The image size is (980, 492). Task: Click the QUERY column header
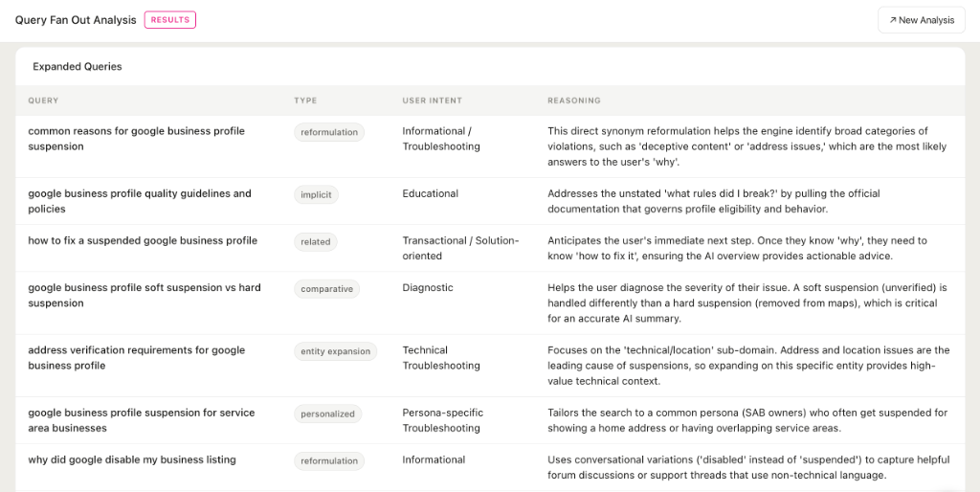pyautogui.click(x=43, y=101)
